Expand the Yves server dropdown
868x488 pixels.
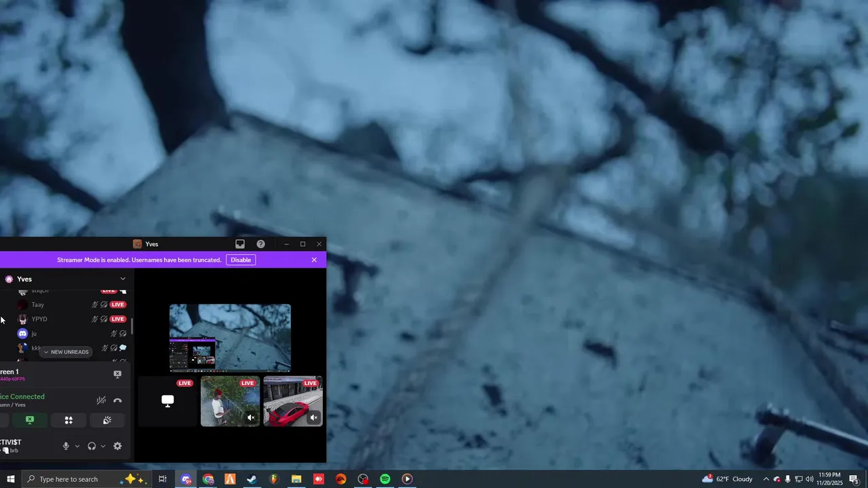[123, 279]
